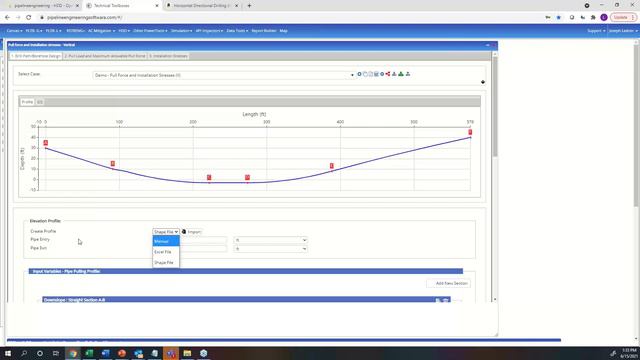Click the last hierarchy icon in case toolbar
Viewport: 640px width, 360px height.
(x=408, y=74)
